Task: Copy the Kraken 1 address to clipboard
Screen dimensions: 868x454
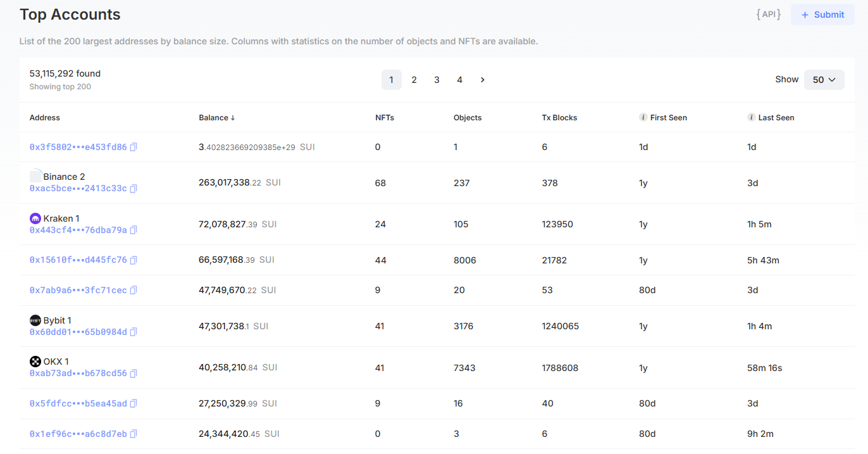Action: point(133,230)
